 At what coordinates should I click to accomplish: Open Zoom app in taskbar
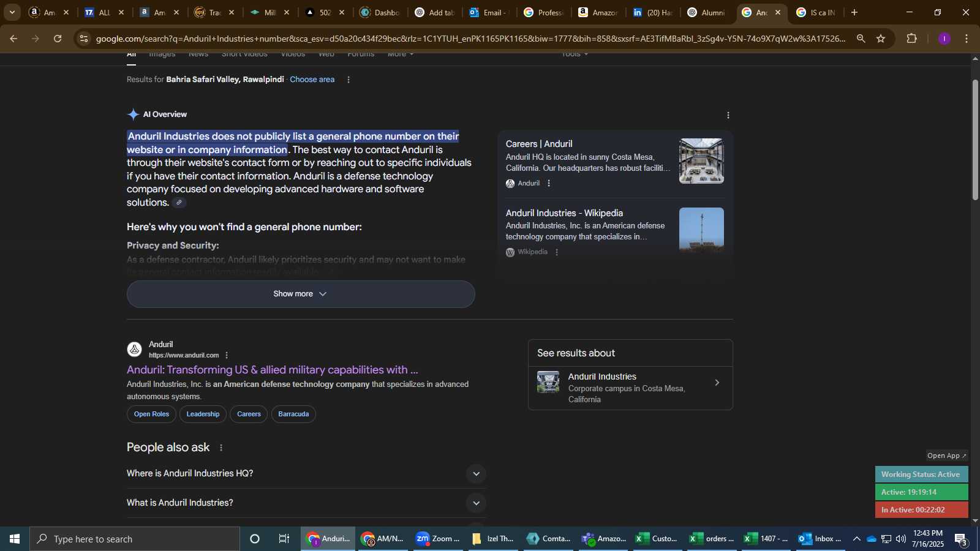[437, 539]
